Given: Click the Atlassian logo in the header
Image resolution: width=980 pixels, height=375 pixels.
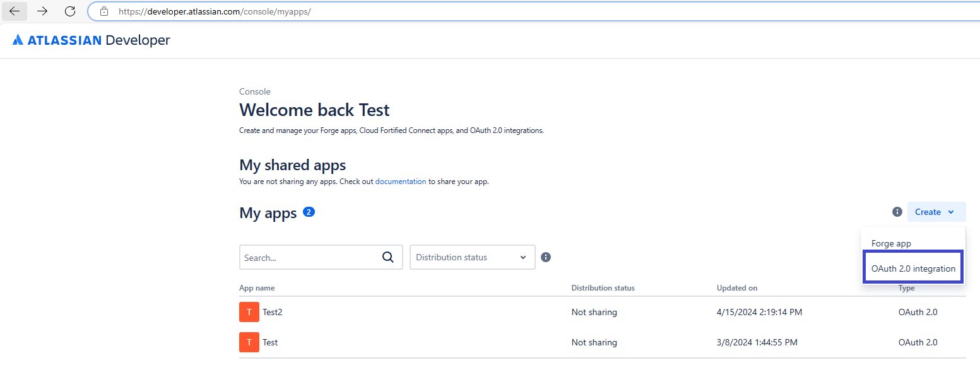Looking at the screenshot, I should coord(19,40).
